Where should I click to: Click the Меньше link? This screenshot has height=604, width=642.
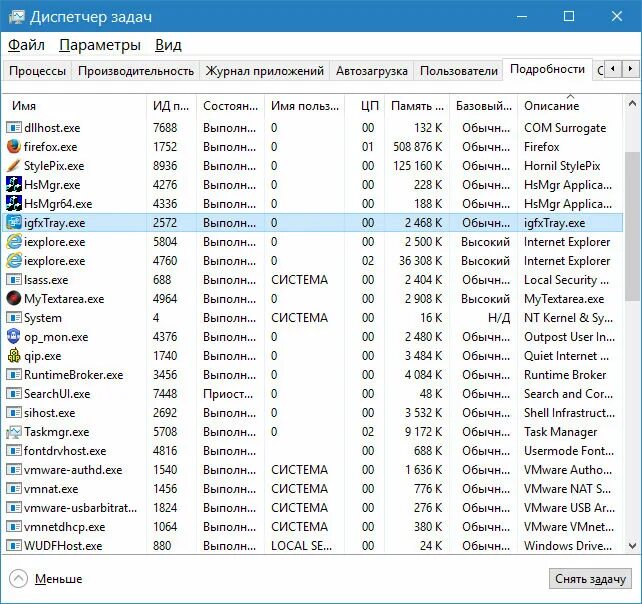(59, 579)
